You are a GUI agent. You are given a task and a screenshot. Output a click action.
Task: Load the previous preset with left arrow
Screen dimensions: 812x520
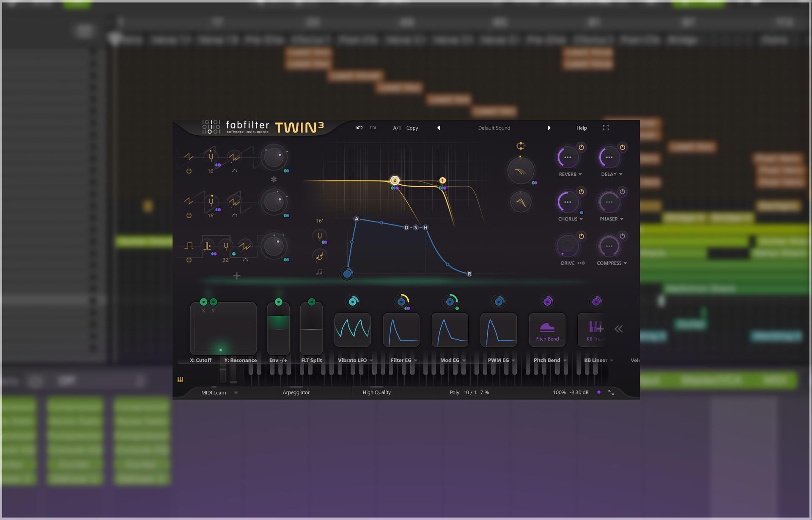(439, 128)
